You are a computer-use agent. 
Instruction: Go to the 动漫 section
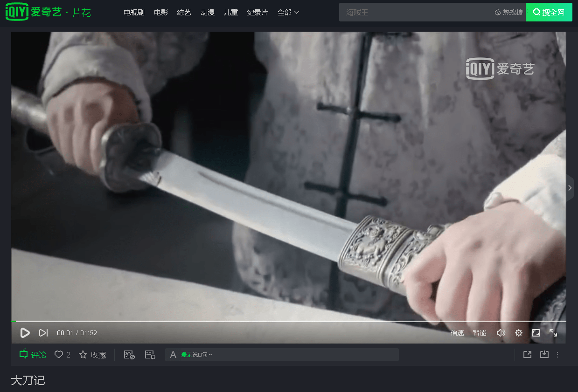pyautogui.click(x=208, y=13)
